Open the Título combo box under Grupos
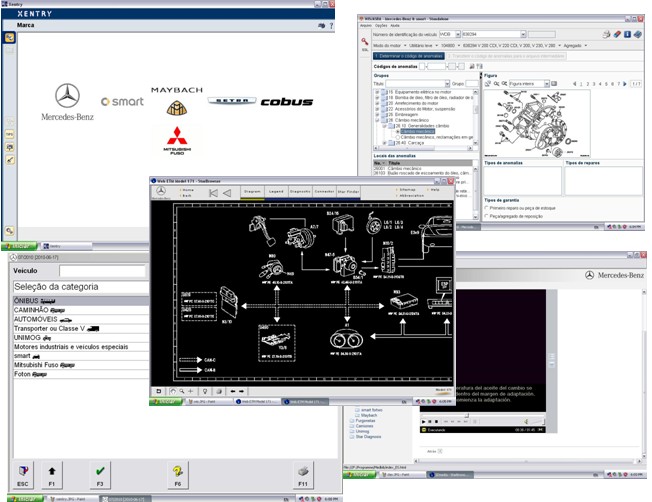 point(417,84)
